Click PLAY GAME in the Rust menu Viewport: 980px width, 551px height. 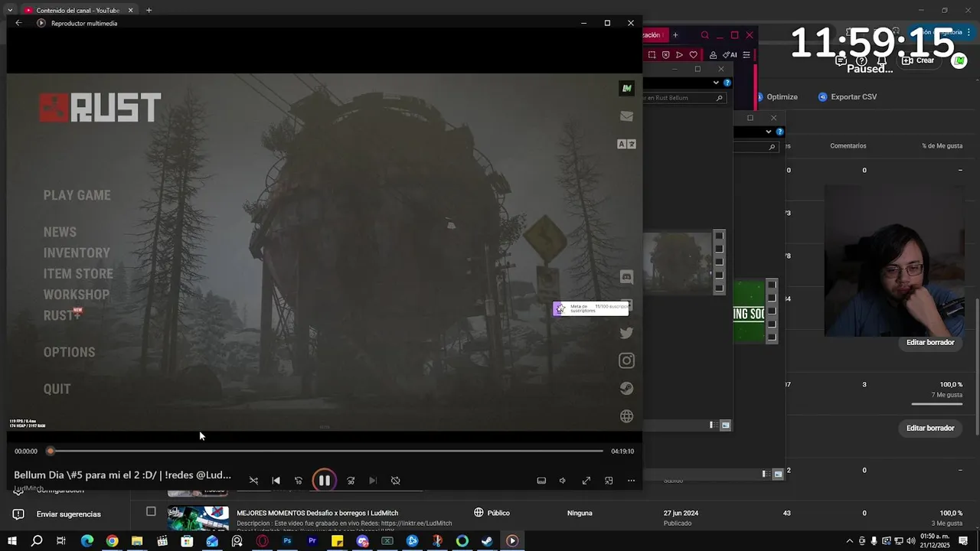point(77,195)
